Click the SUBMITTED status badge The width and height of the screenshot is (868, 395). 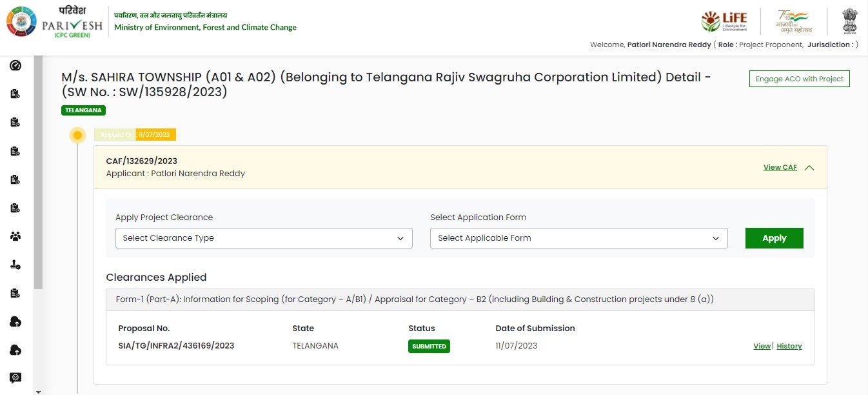[x=429, y=347]
